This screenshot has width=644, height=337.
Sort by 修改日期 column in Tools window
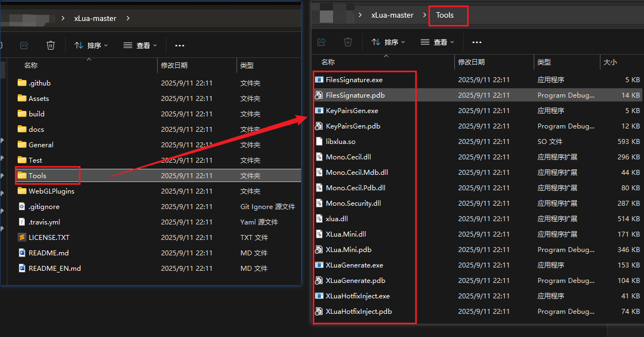[x=471, y=62]
